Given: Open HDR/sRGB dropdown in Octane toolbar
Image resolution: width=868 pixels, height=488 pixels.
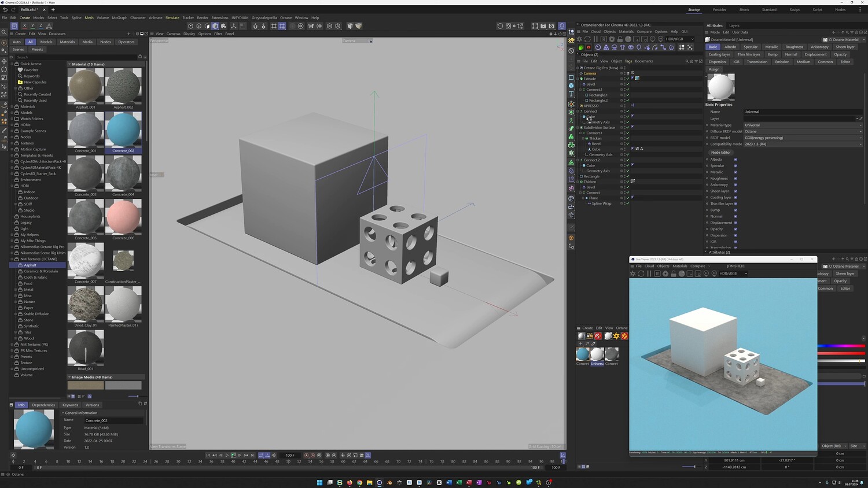Looking at the screenshot, I should point(679,39).
